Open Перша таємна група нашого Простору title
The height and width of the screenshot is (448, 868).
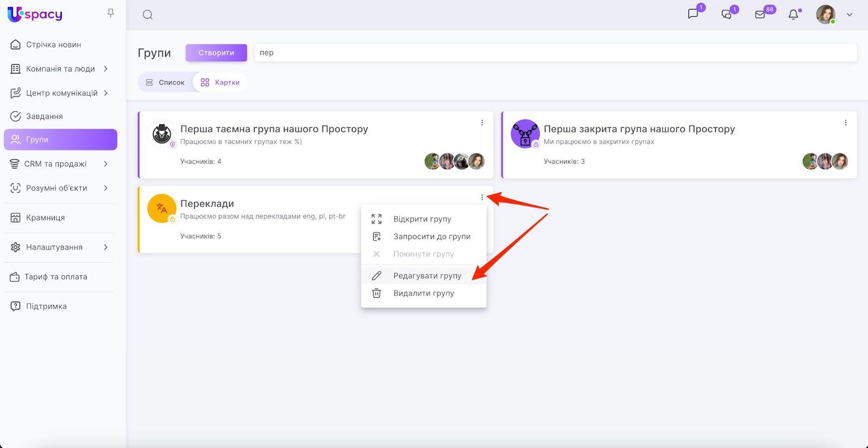274,129
